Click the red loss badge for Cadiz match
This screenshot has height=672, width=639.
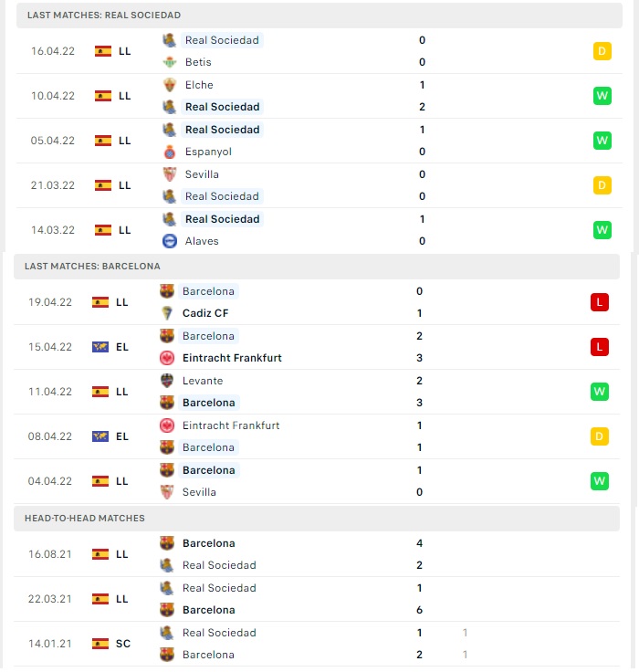pyautogui.click(x=600, y=302)
